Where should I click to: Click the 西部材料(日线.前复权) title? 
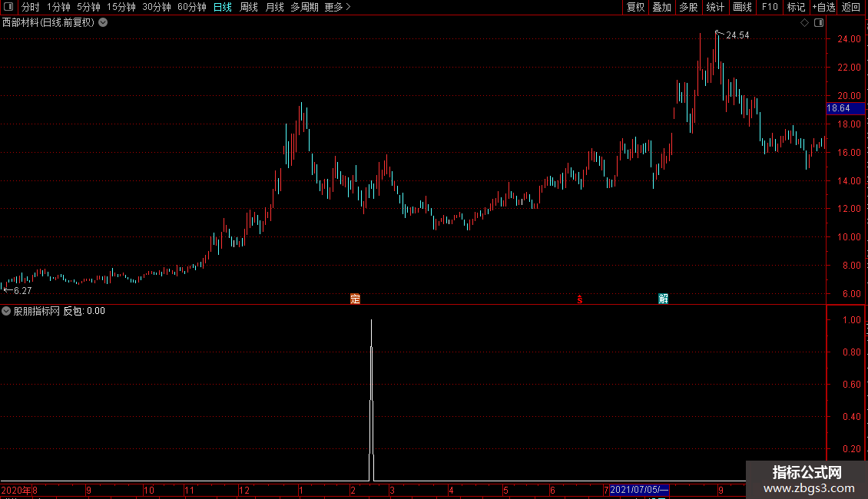click(x=48, y=23)
